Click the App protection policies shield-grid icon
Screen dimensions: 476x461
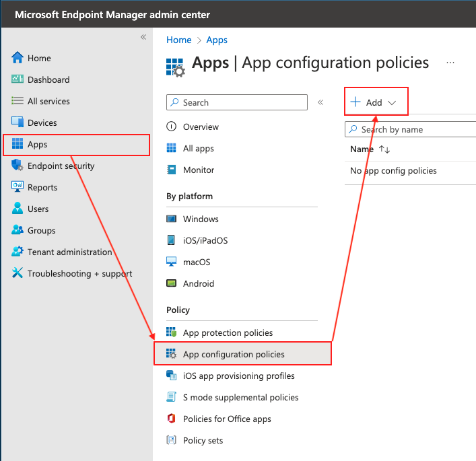point(171,332)
